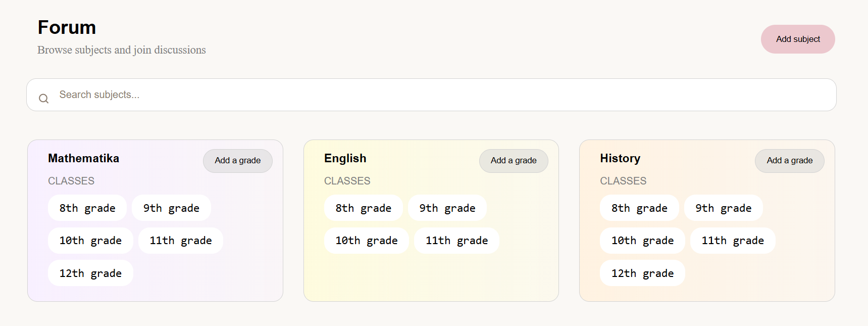Select History 9th grade
Viewport: 868px width, 326px height.
(x=723, y=208)
